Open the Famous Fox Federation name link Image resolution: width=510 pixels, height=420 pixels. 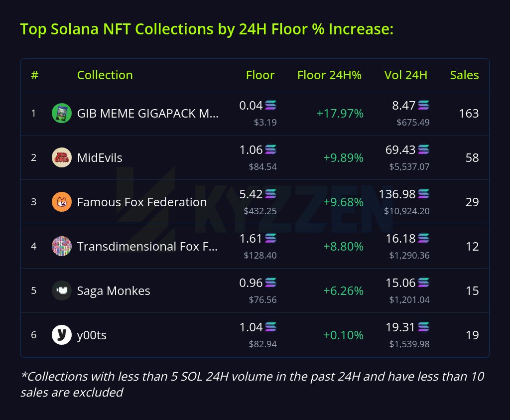click(x=141, y=202)
